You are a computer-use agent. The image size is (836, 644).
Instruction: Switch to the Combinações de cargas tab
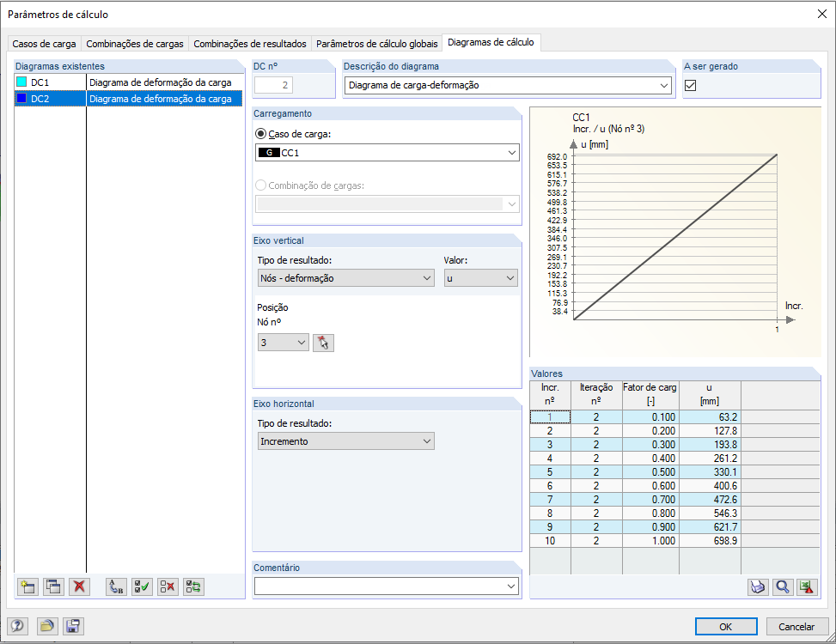135,44
